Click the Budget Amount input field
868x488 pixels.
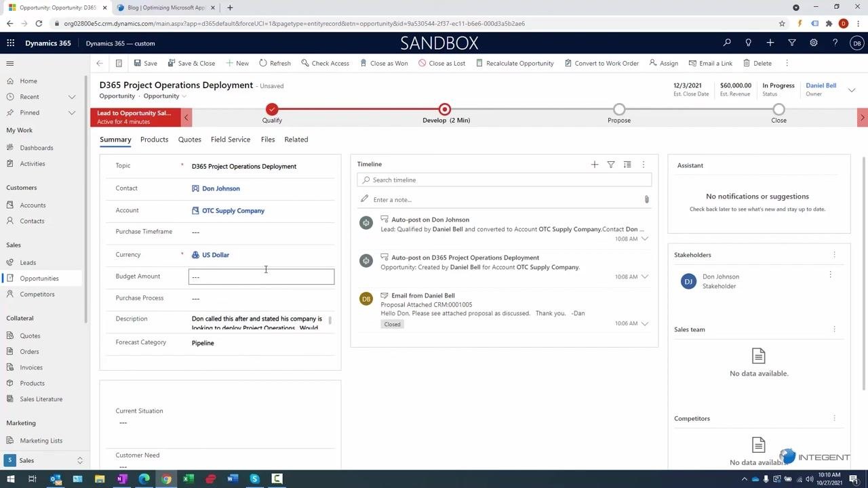coord(261,277)
